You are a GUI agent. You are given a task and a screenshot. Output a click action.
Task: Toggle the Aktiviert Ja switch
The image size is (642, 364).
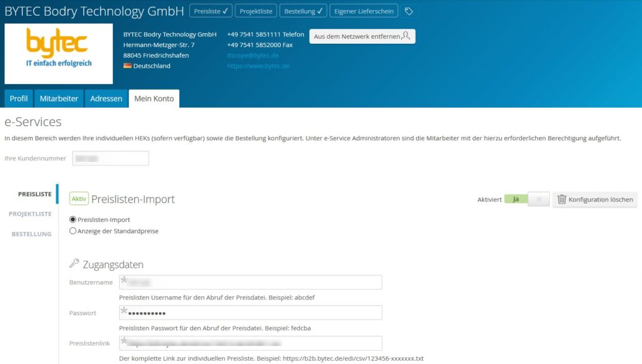[x=527, y=199]
